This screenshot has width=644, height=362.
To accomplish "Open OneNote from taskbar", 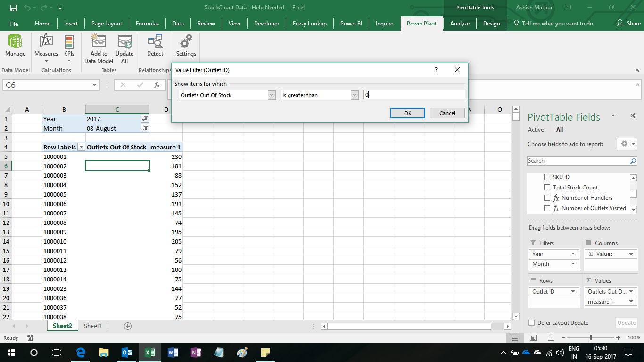I will (196, 353).
